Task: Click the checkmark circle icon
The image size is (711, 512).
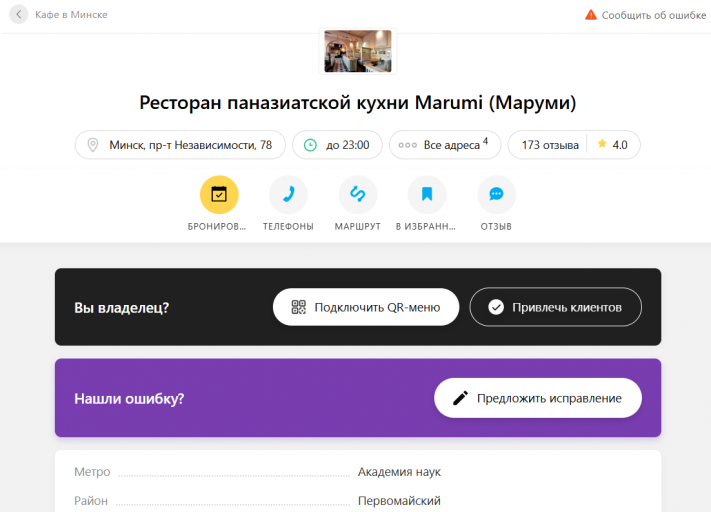Action: coord(496,307)
